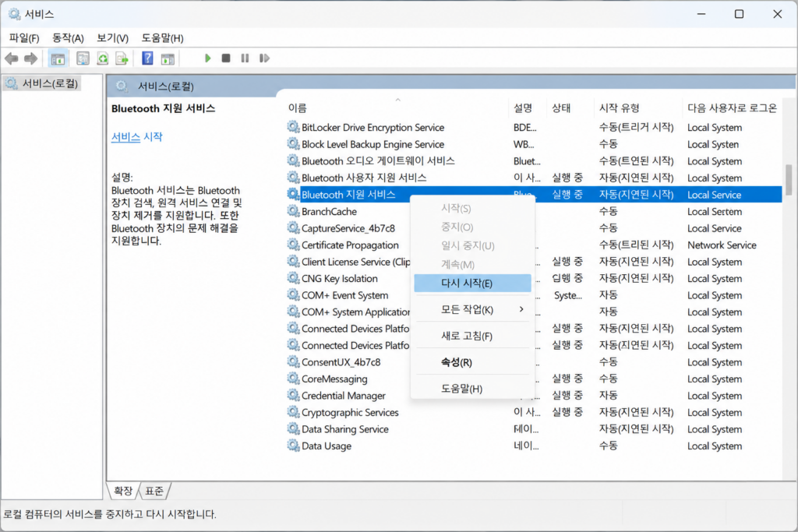Click the Back arrow toolbar icon
Image resolution: width=798 pixels, height=532 pixels.
point(11,58)
